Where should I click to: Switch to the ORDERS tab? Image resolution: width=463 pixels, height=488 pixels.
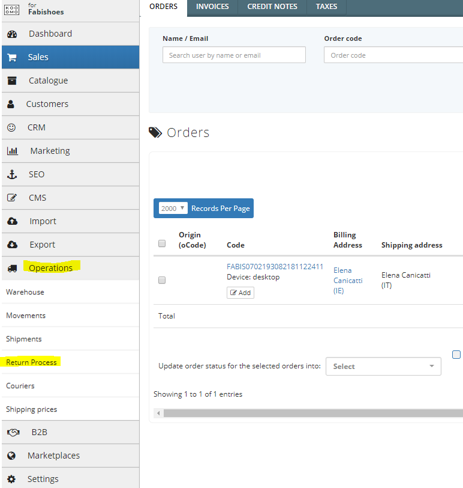(x=163, y=7)
